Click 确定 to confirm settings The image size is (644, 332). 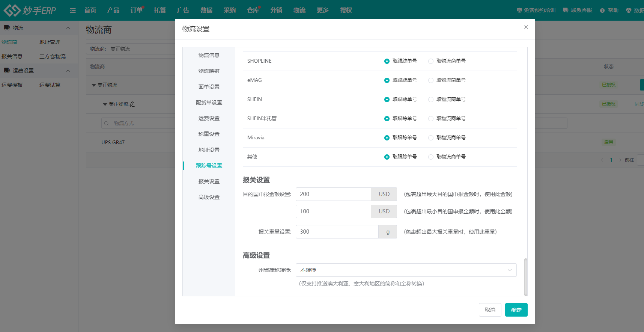point(516,310)
